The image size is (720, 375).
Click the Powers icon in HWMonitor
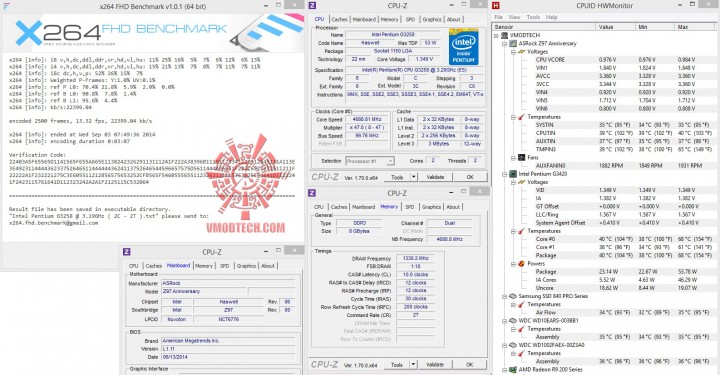pos(521,263)
